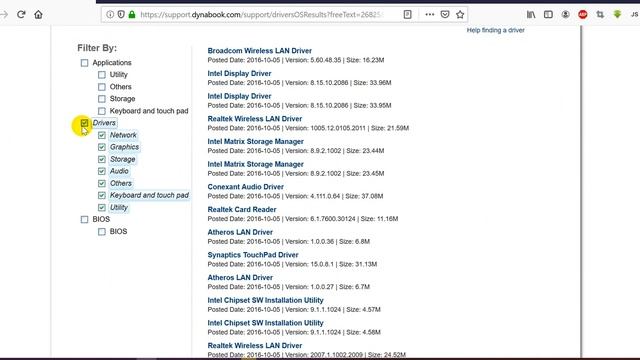Open Intel Display Driver sized 33.96M
The image size is (640, 360).
tap(239, 73)
